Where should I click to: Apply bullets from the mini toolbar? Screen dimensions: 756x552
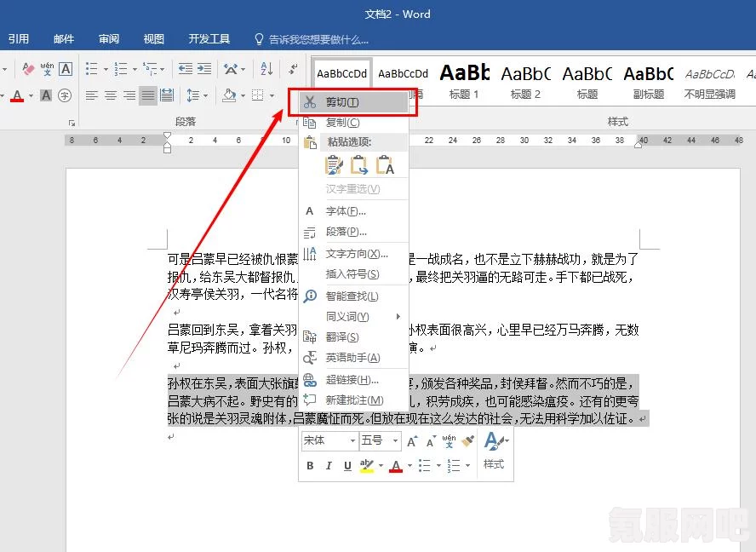[424, 466]
